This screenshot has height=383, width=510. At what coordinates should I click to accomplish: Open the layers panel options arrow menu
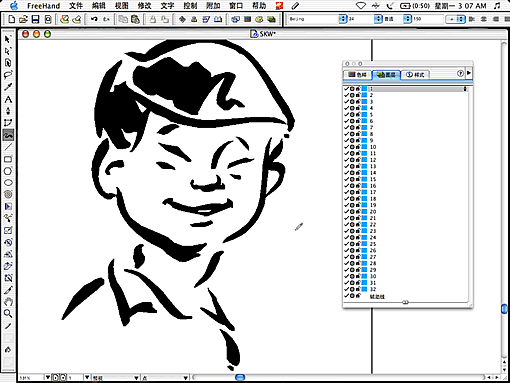pyautogui.click(x=469, y=73)
